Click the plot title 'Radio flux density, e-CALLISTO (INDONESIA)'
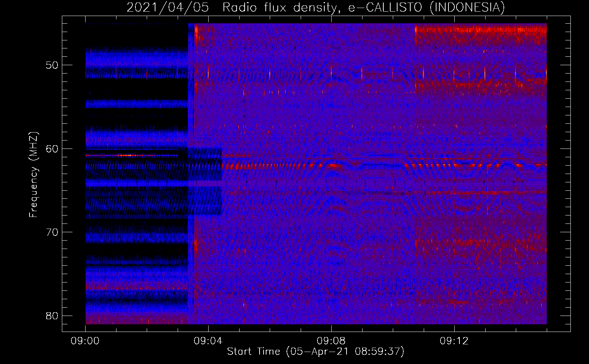 [x=364, y=7]
